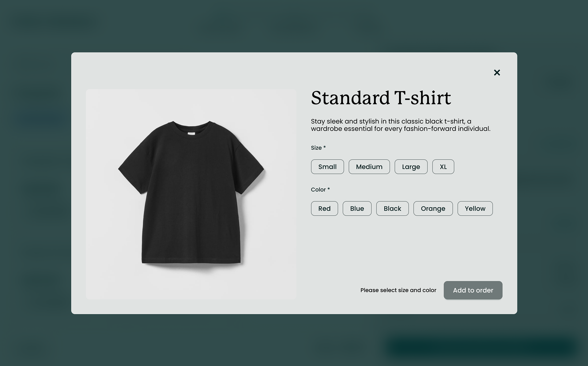Click the product description paragraph
The width and height of the screenshot is (588, 366).
(x=401, y=125)
